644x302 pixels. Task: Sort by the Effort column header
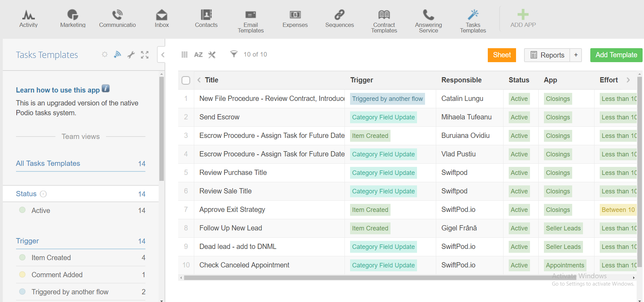click(x=609, y=80)
